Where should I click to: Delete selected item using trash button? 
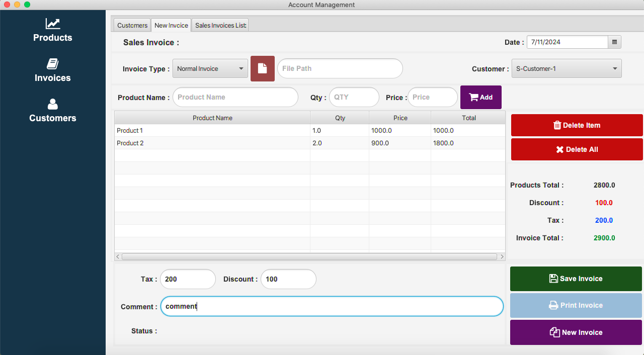577,125
